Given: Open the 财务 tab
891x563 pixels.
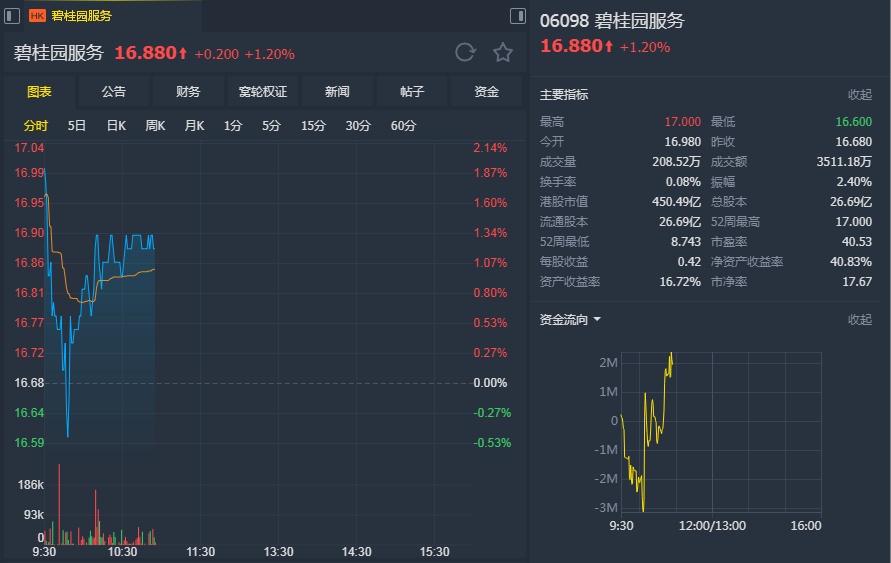Looking at the screenshot, I should pyautogui.click(x=188, y=92).
